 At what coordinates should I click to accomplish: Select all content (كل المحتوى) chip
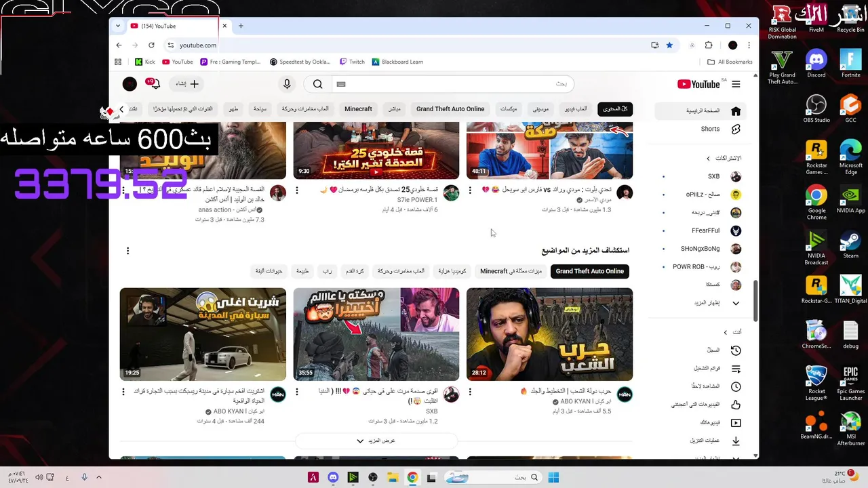coord(614,108)
